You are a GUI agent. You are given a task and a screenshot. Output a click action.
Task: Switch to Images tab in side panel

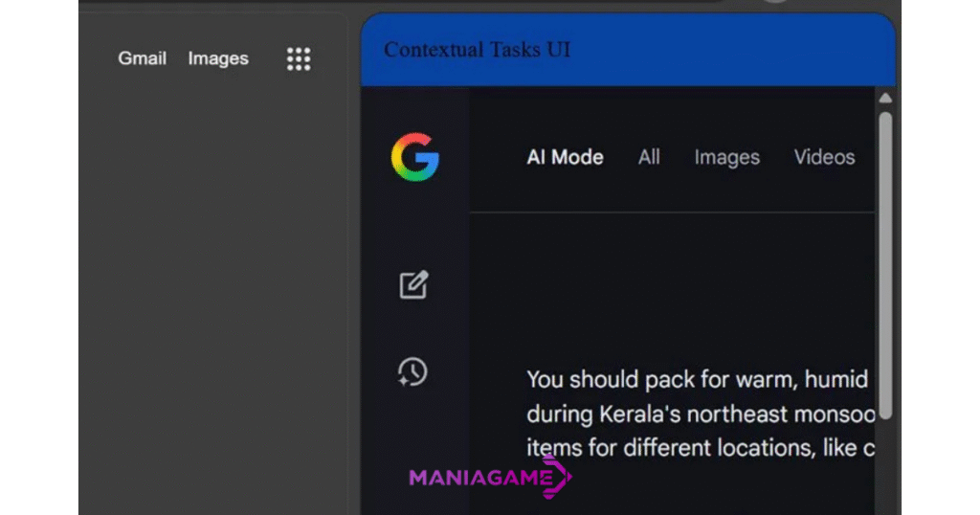tap(726, 157)
